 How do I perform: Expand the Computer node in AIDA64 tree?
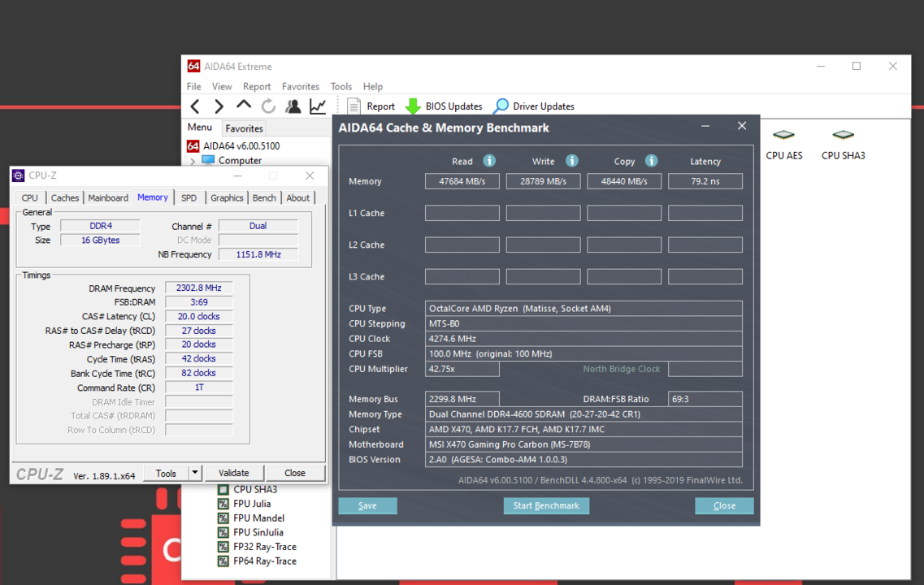[193, 160]
